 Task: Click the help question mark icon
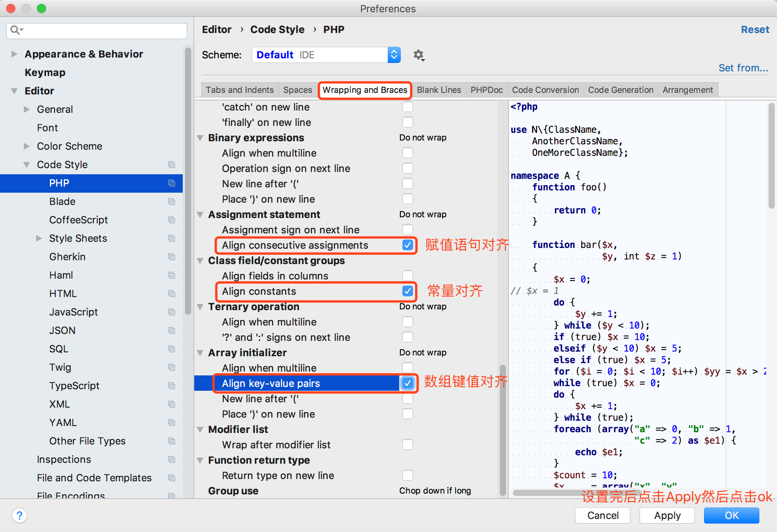20,515
